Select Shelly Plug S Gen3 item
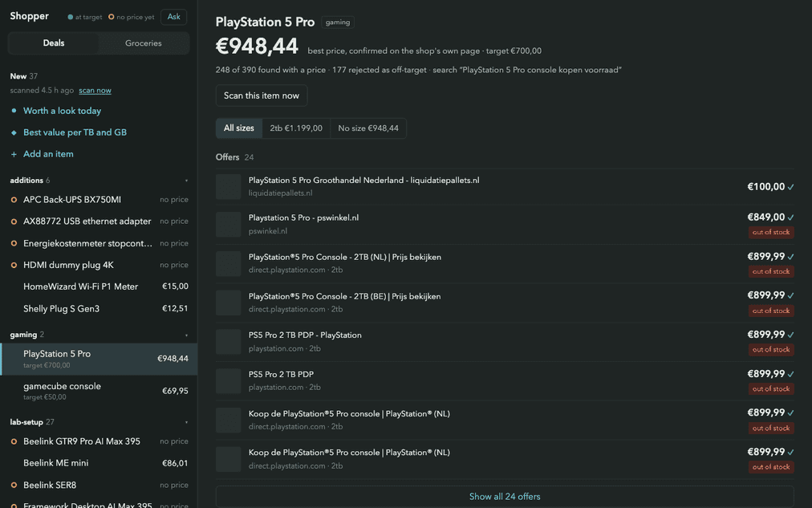The width and height of the screenshot is (812, 508). point(99,309)
